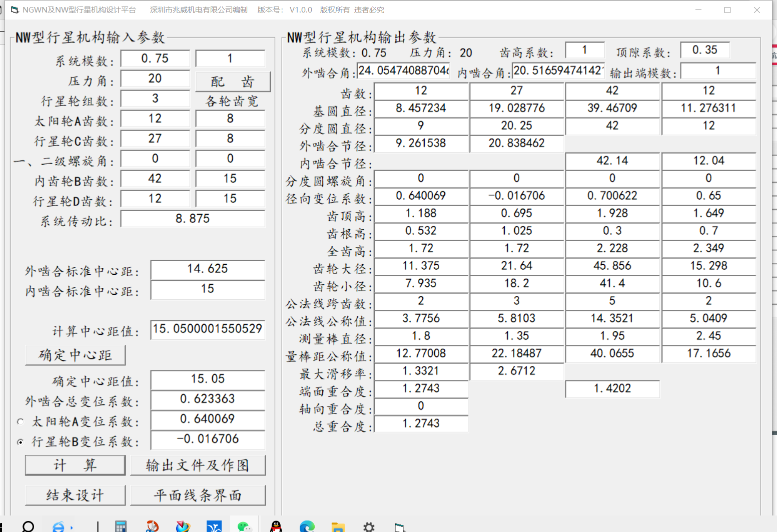Open the globe with red arrow taskbar app
The height and width of the screenshot is (532, 777).
pyautogui.click(x=183, y=527)
